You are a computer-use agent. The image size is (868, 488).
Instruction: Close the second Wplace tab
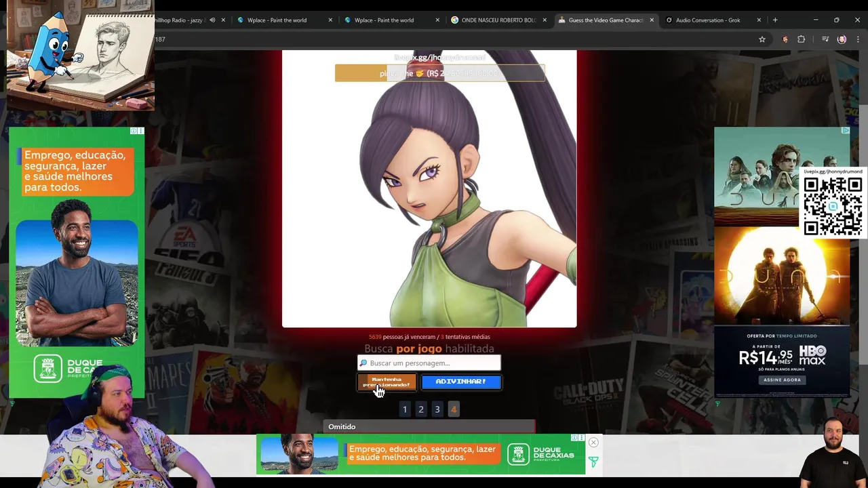point(437,20)
